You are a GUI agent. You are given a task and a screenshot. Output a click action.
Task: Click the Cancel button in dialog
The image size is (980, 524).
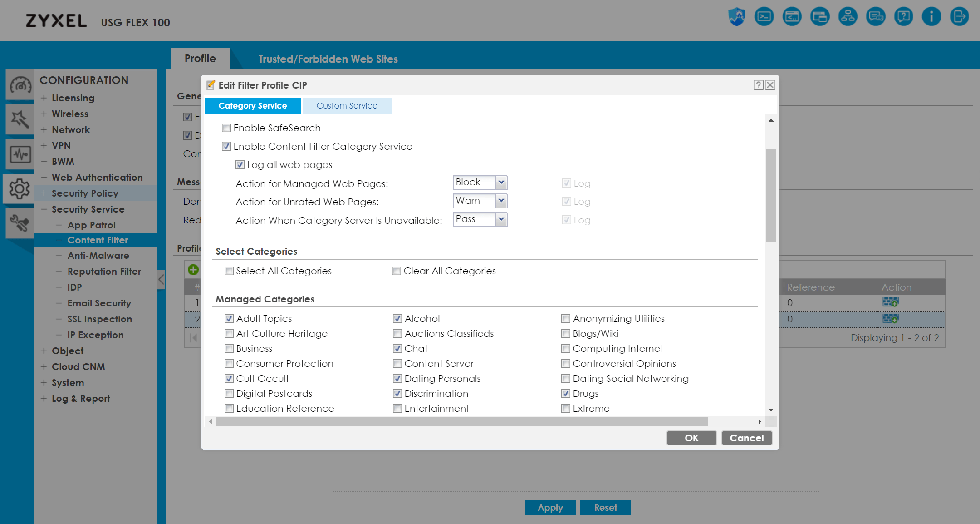point(746,438)
